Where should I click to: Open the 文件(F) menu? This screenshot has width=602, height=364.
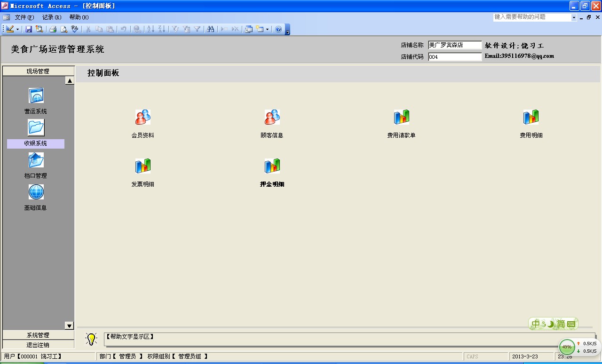pos(24,17)
